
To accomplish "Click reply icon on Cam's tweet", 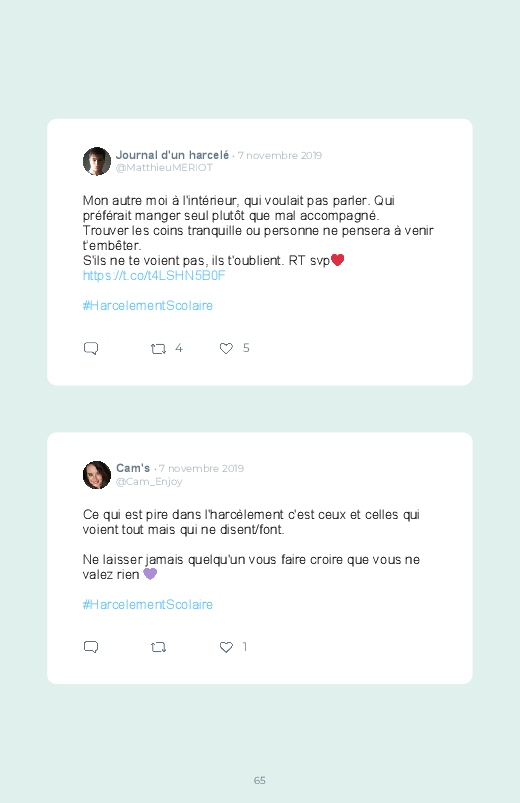I will [91, 647].
